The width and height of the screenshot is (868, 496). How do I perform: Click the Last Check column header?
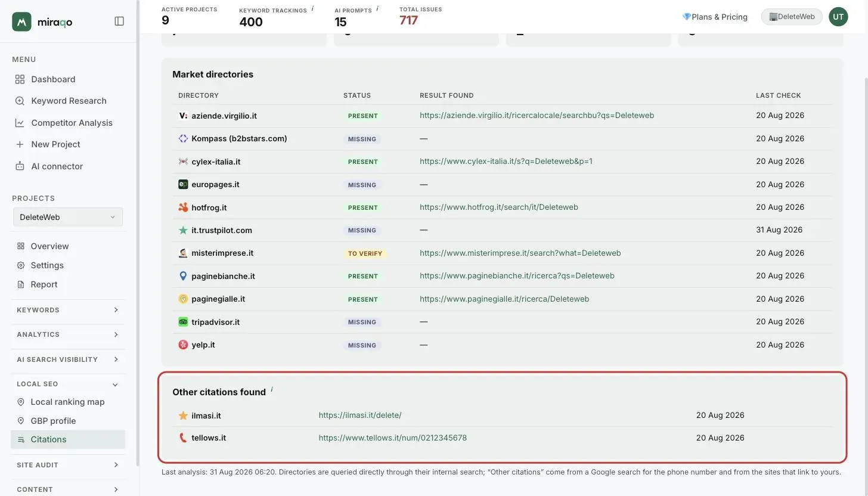779,95
